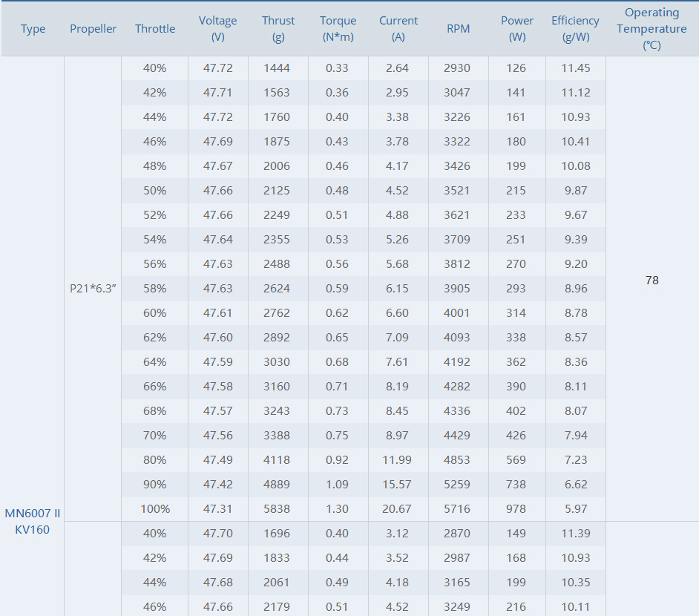Screen dimensions: 699x616
Task: Click the Operating Temperature header
Action: pos(652,29)
